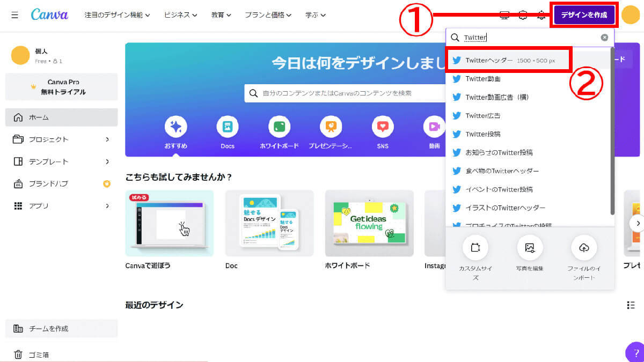Viewport: 644px width, 362px height.
Task: Open notifications bell icon
Action: coord(541,15)
